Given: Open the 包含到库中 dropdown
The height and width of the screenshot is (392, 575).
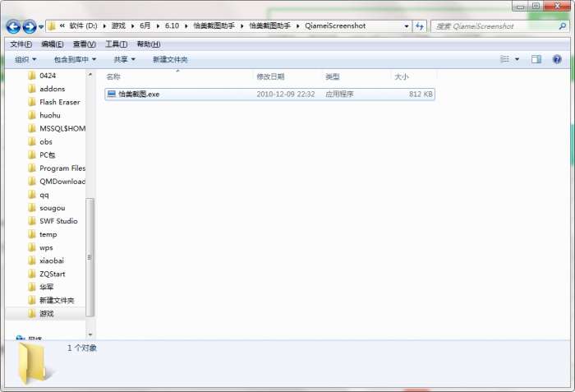Looking at the screenshot, I should [x=75, y=59].
